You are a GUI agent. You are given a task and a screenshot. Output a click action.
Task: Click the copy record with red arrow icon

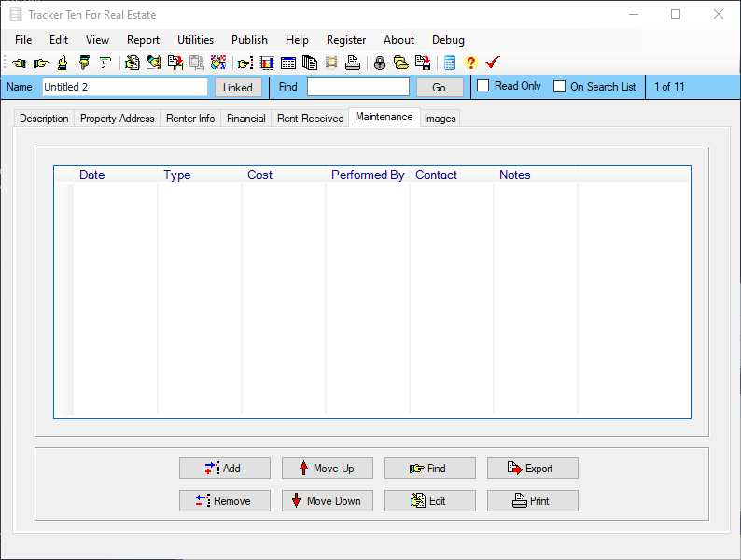click(x=175, y=63)
